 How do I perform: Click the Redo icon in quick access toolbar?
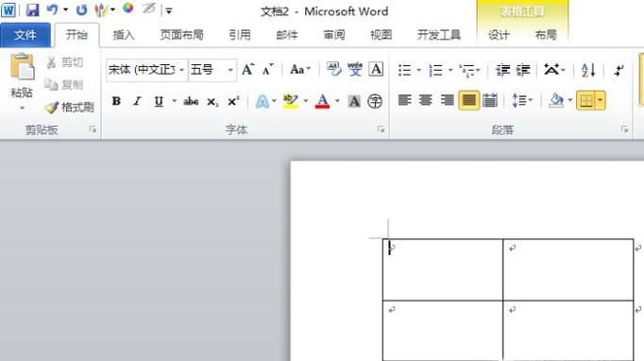coord(81,9)
